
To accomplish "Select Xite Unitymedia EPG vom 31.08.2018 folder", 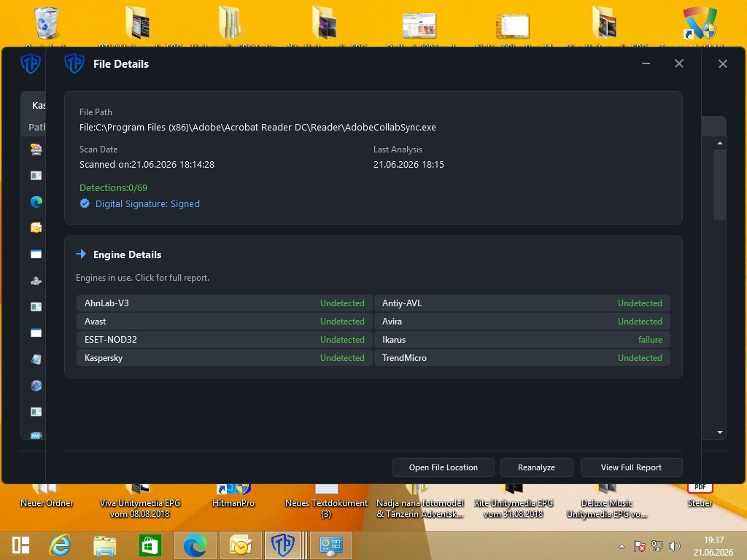I will (514, 502).
